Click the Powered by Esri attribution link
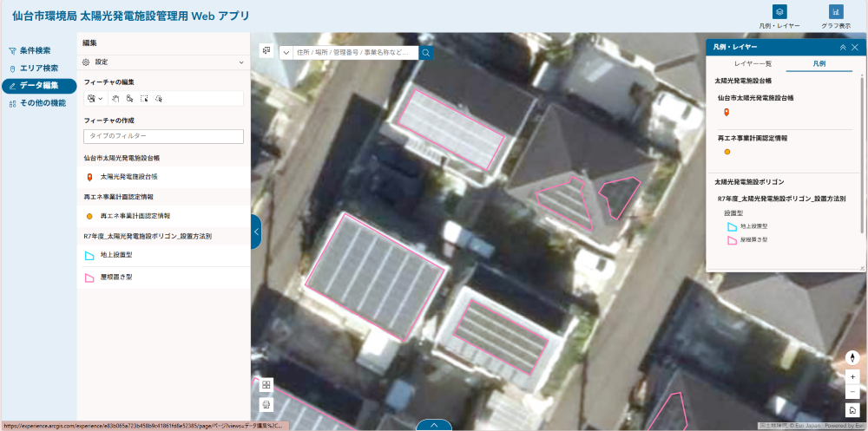 [x=845, y=426]
